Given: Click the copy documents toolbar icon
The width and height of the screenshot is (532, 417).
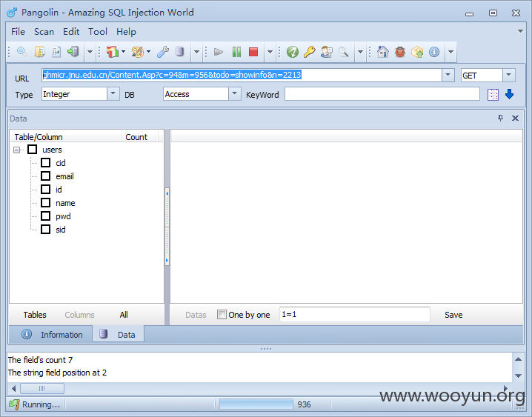Looking at the screenshot, I should (x=39, y=52).
